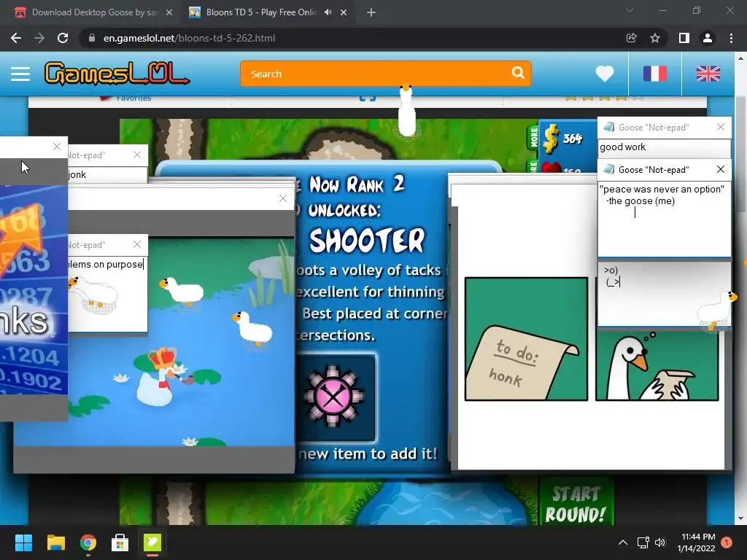Close the pond goose image window
Screen dimensions: 747x560
(x=283, y=198)
